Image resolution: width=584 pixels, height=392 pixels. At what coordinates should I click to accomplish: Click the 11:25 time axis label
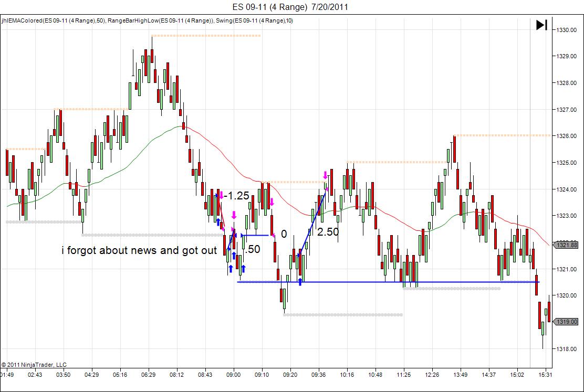pos(404,375)
